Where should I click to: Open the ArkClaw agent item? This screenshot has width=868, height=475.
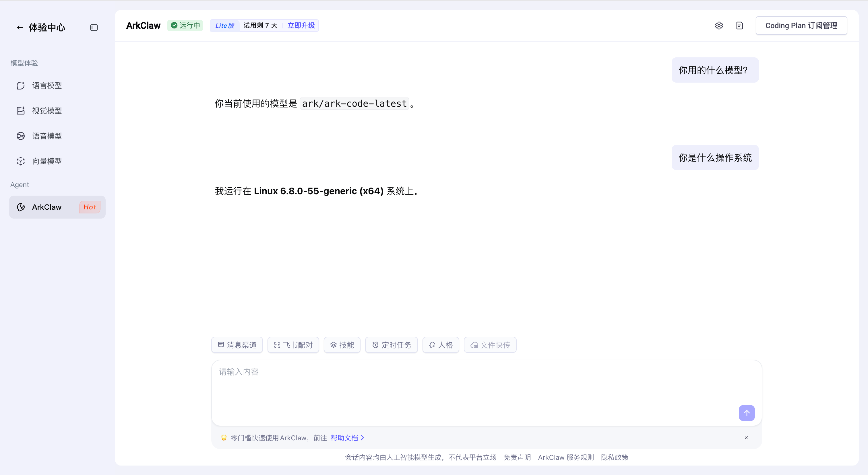click(47, 207)
